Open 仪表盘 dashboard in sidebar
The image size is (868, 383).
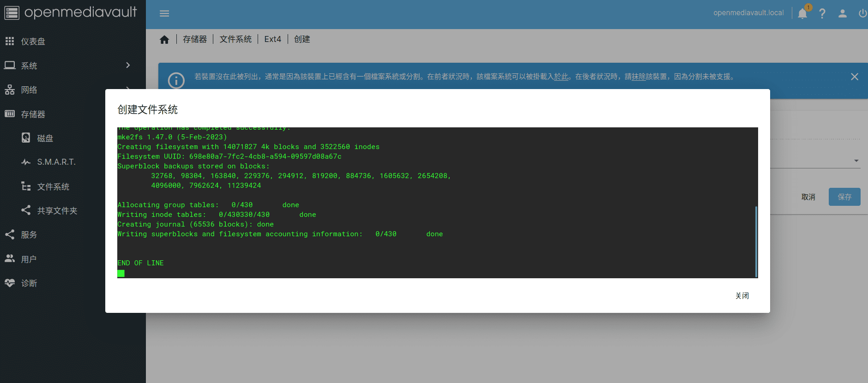(33, 42)
